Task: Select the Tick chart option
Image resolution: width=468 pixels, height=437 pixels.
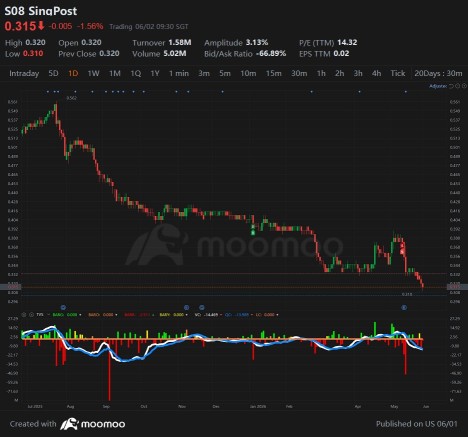Action: click(398, 73)
